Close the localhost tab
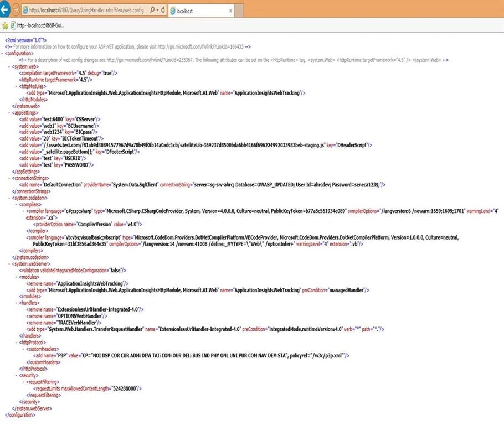The width and height of the screenshot is (504, 425). pyautogui.click(x=230, y=11)
